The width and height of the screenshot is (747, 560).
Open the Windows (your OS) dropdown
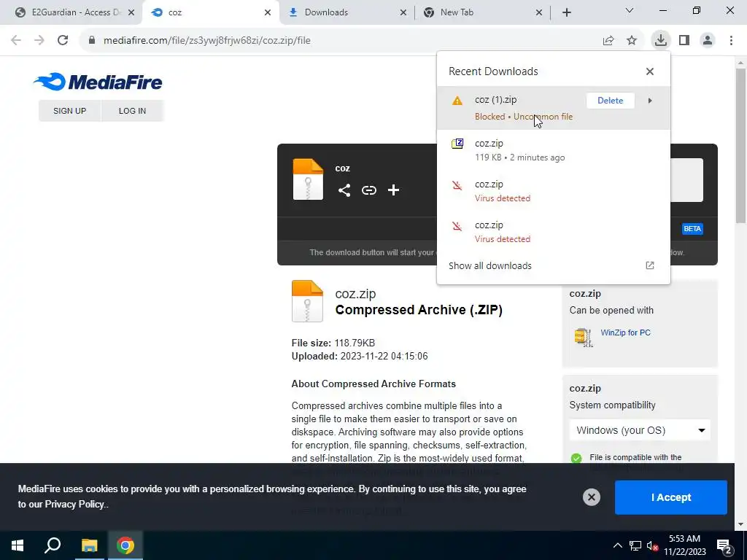640,430
